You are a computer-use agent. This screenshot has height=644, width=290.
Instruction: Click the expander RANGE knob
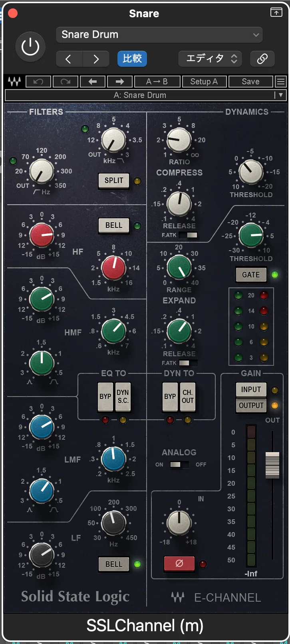coord(179,267)
